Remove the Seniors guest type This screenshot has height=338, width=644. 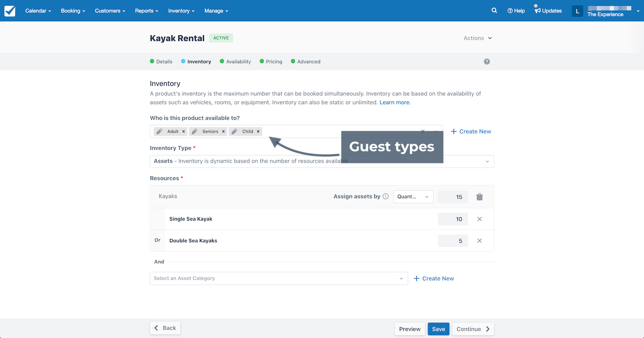tap(224, 132)
